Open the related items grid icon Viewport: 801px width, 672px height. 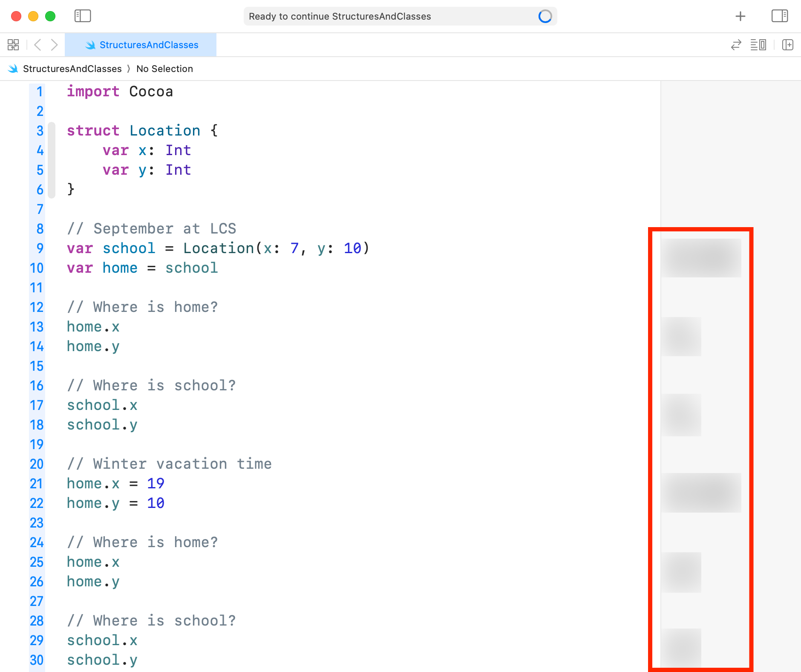tap(13, 44)
